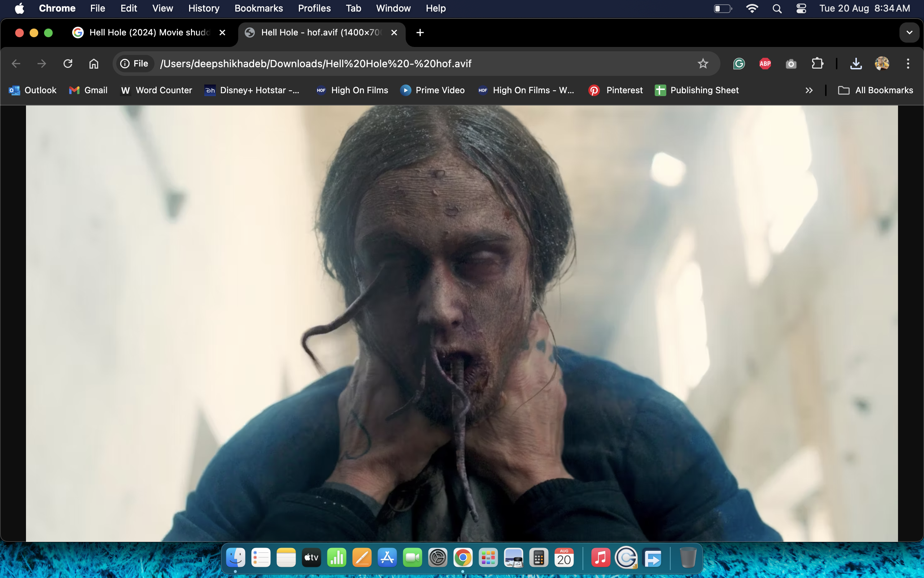Open the Help menu

[436, 8]
